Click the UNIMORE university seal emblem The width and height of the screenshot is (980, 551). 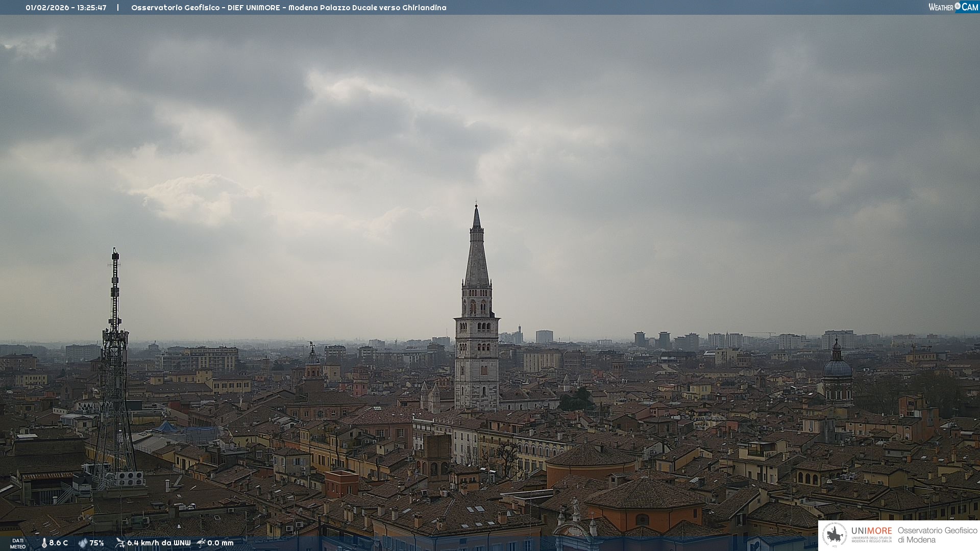click(x=835, y=535)
